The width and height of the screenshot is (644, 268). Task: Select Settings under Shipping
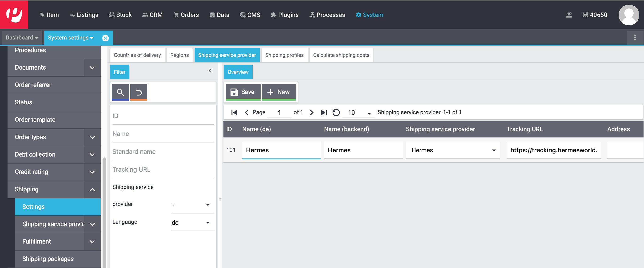(x=58, y=207)
